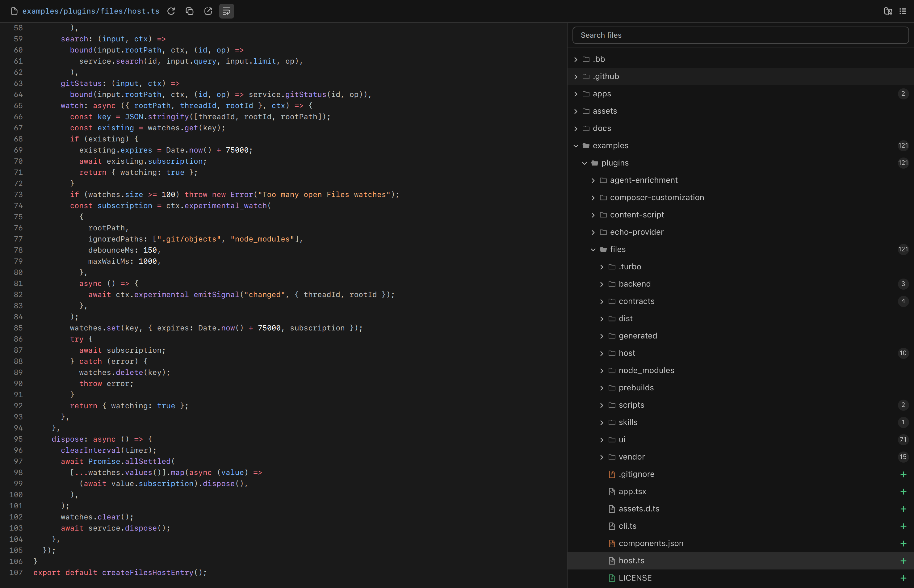Open the cli.ts file
The height and width of the screenshot is (588, 914).
[741, 526]
